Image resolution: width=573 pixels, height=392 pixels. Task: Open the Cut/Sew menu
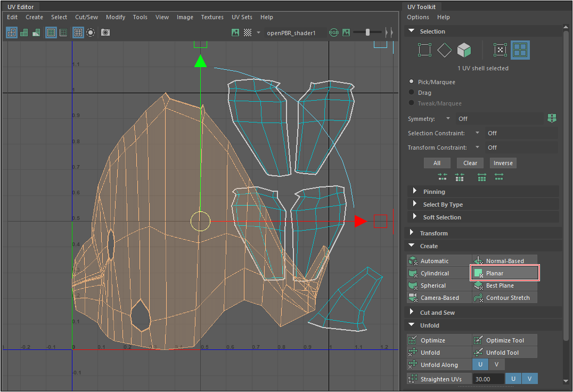[x=86, y=17]
